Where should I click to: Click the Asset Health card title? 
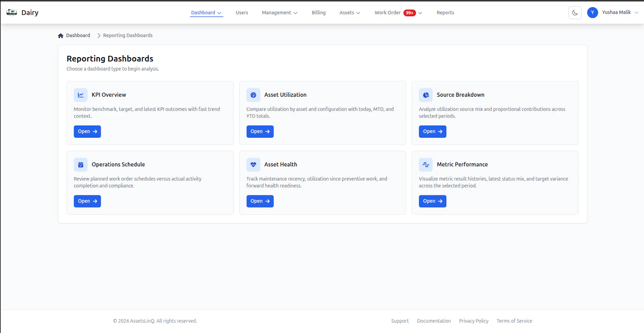[281, 165]
